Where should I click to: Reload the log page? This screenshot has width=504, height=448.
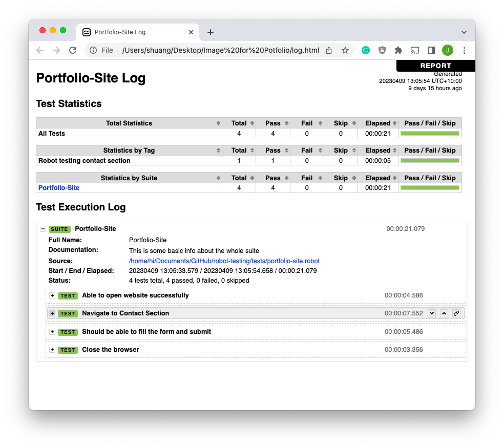pyautogui.click(x=73, y=50)
